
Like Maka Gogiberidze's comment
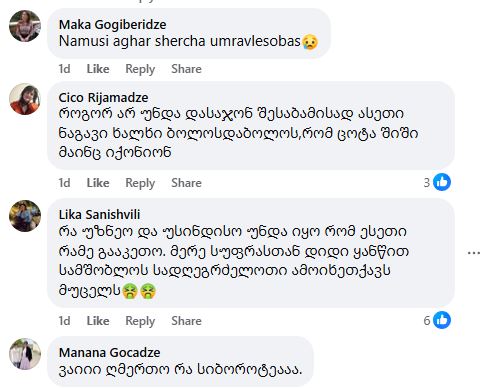click(x=98, y=69)
